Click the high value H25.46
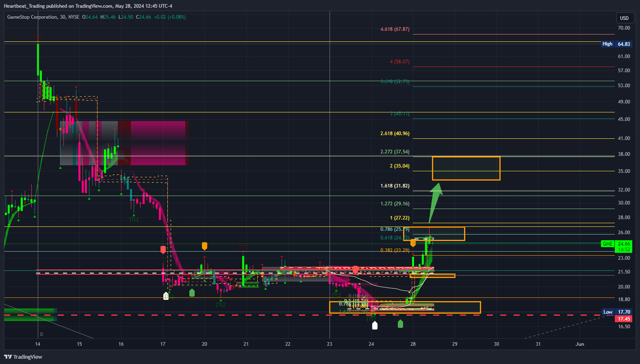Viewport: 640px width, 364px height. pos(108,17)
